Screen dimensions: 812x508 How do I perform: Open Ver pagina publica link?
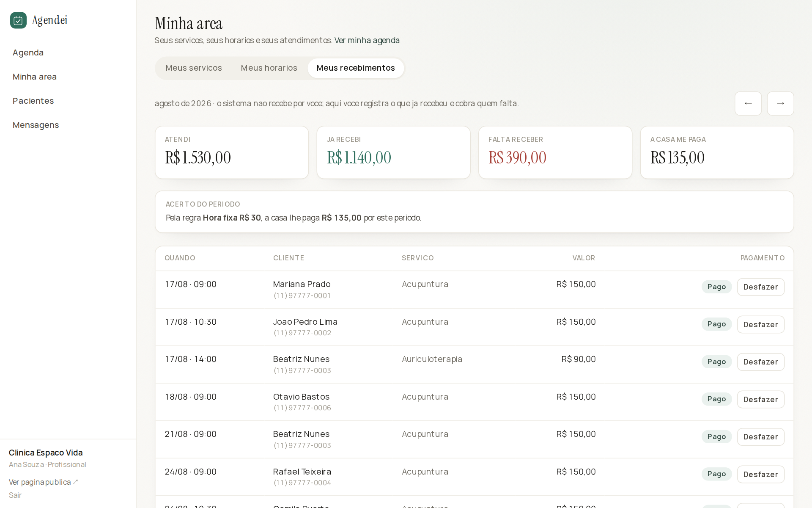[44, 482]
